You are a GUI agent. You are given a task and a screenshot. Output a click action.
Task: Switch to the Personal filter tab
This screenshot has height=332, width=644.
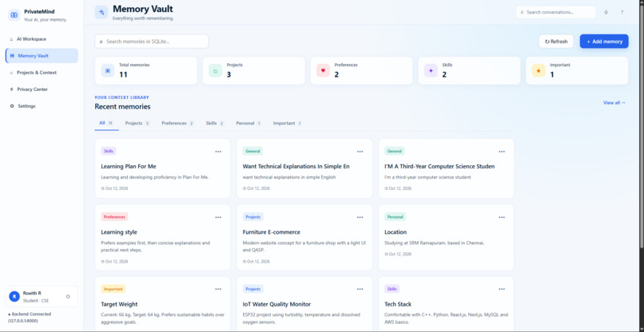[248, 123]
